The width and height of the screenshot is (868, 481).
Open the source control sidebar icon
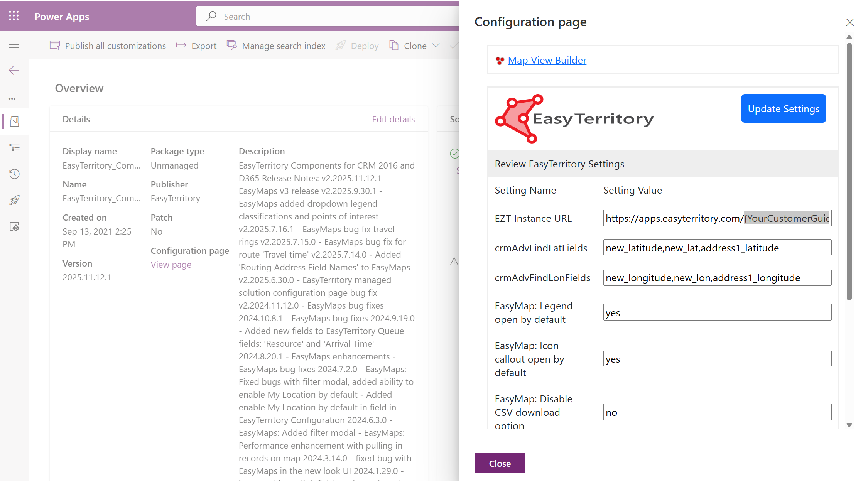15,227
